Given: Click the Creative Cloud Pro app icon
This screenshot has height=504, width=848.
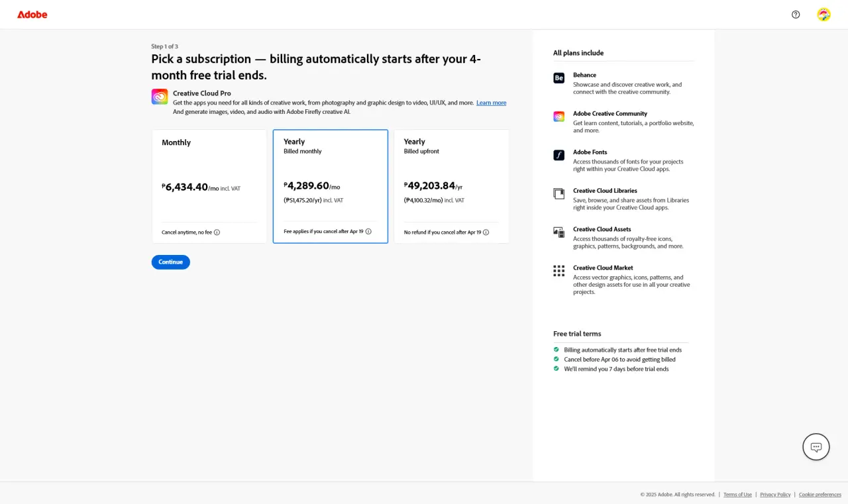Looking at the screenshot, I should 160,97.
